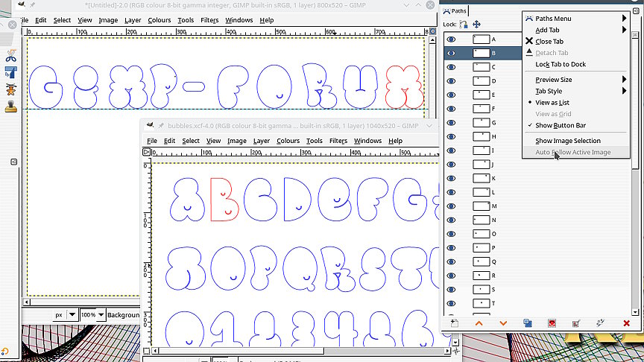Open Filters menu in bubbles.xcf window
The height and width of the screenshot is (362, 644).
(338, 141)
